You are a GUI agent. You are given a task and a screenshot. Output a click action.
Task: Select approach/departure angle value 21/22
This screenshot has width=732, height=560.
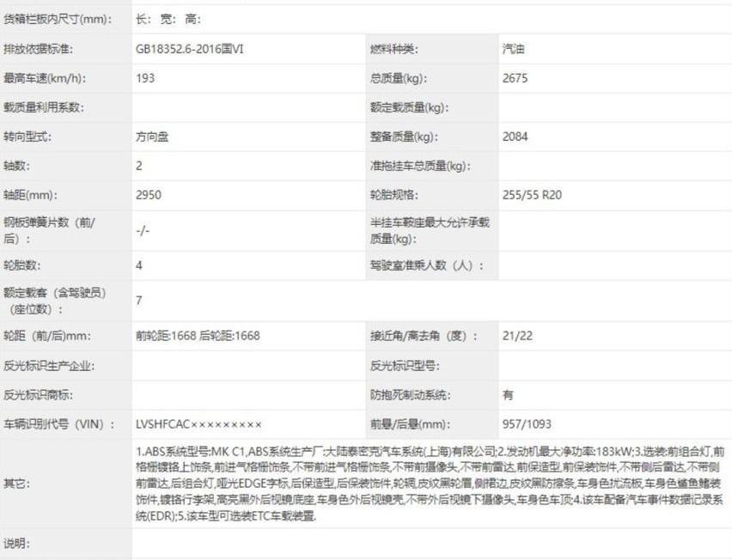coord(517,336)
